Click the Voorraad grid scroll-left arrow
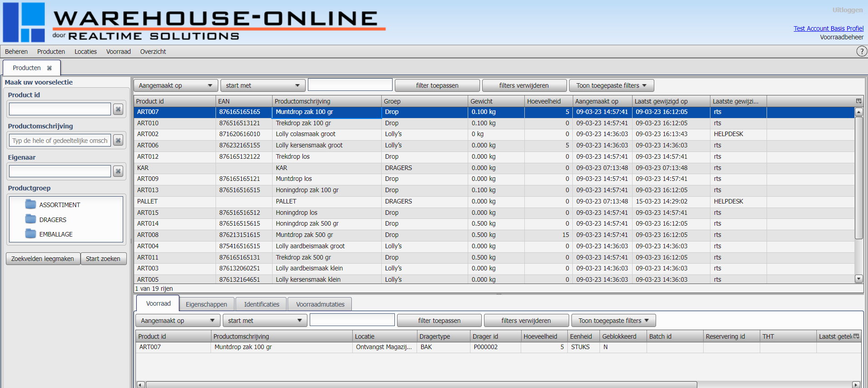Viewport: 868px width, 388px height. 140,385
